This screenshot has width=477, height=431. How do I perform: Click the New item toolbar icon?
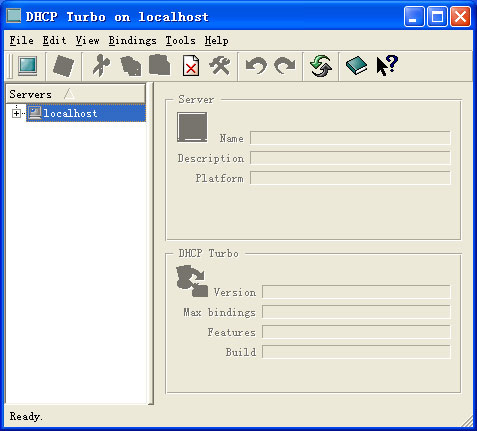click(64, 66)
